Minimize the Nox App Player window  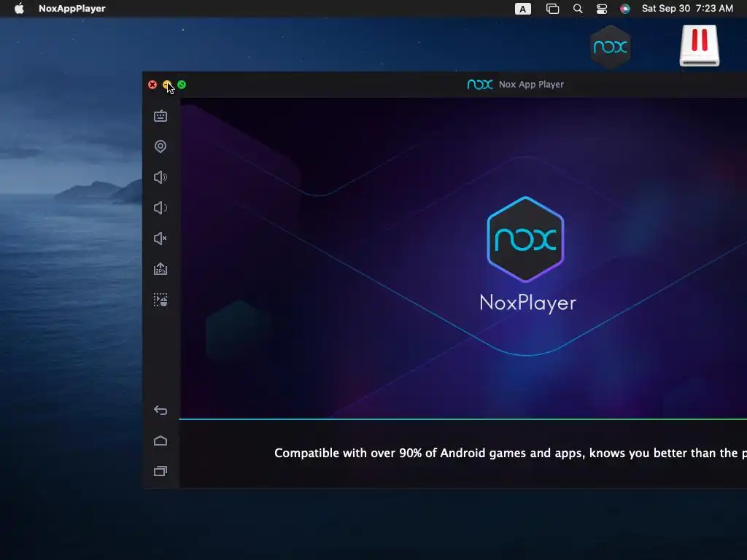coord(167,85)
